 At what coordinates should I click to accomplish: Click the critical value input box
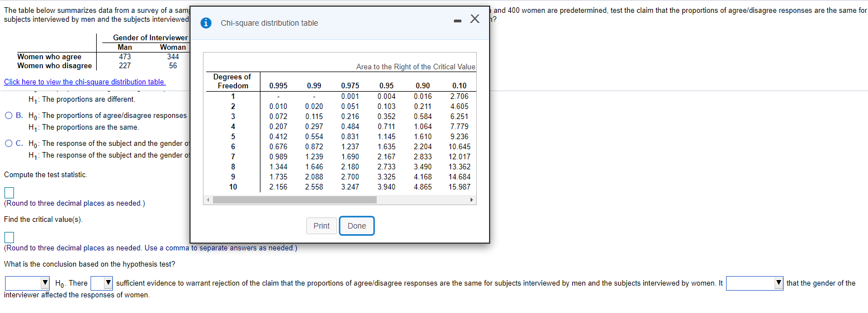(9, 237)
